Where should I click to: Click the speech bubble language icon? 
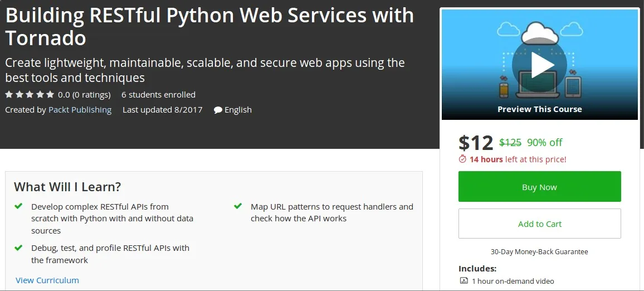pos(218,110)
